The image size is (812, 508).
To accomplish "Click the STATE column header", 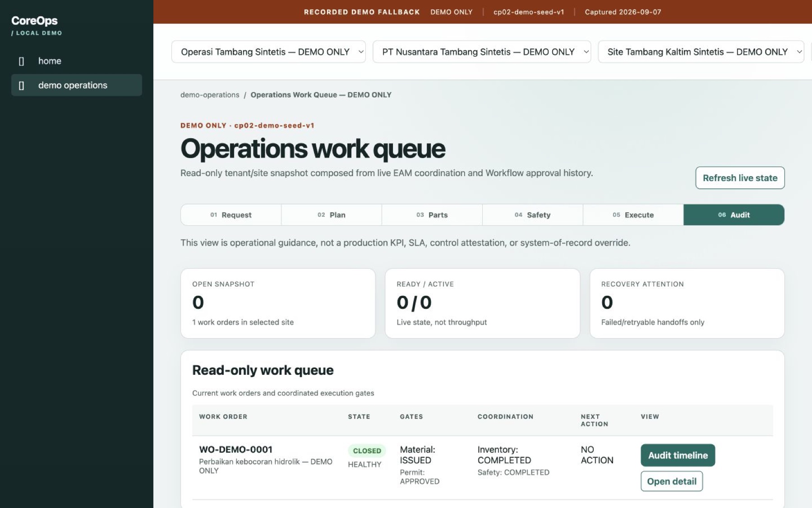I will point(359,417).
